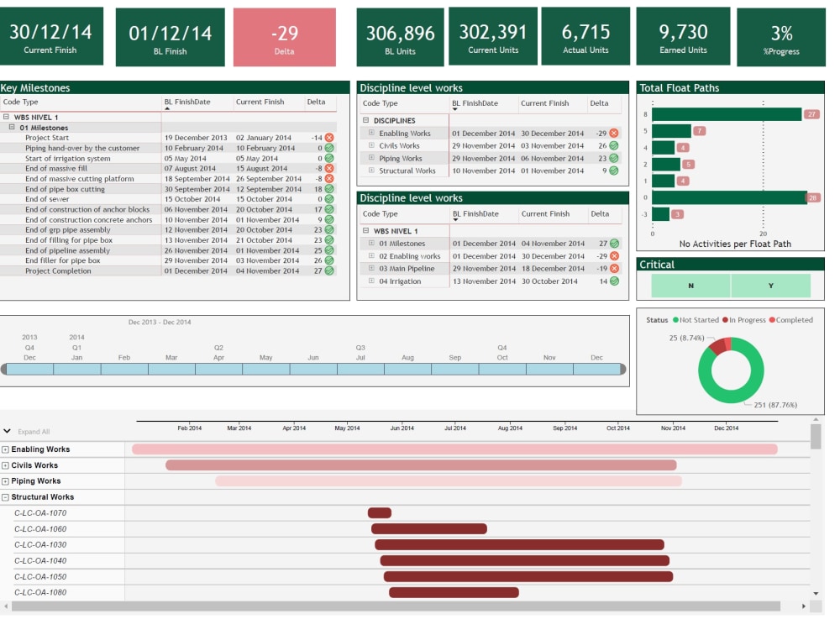Collapse the DISCIPLINES group
Image resolution: width=840 pixels, height=630 pixels.
(x=366, y=120)
